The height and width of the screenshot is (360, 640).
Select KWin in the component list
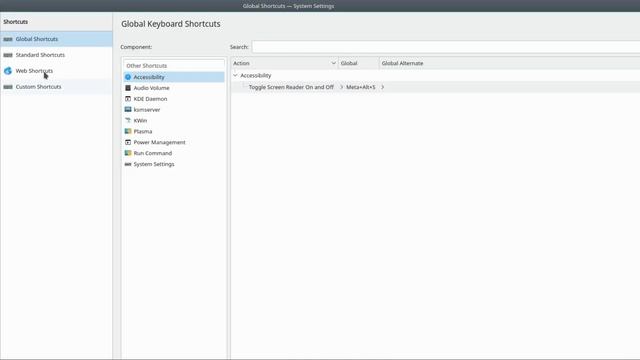(174, 120)
